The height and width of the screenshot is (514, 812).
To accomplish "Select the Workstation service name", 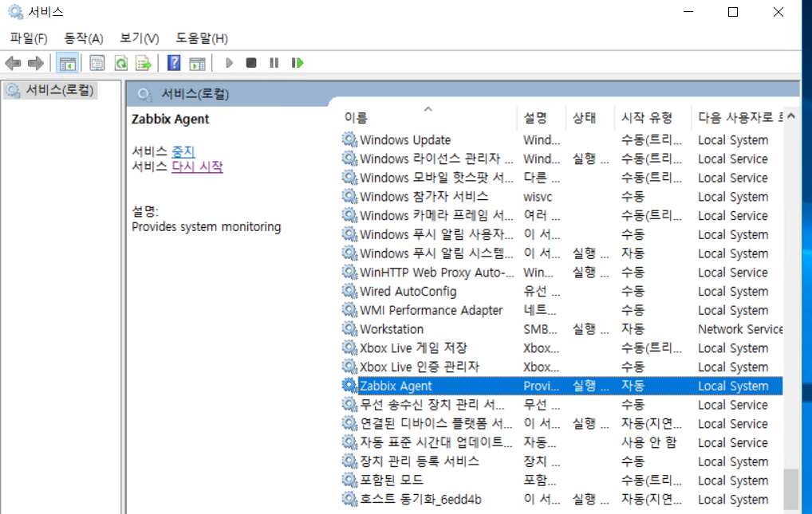I will [392, 329].
